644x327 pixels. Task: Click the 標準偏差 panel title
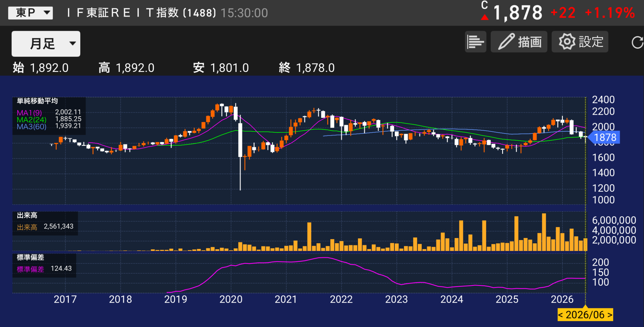30,257
